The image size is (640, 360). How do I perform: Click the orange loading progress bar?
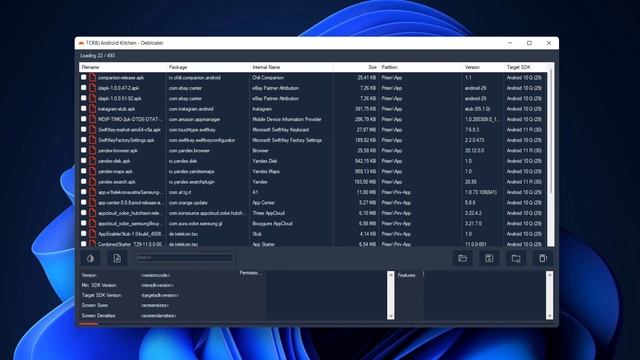(89, 324)
